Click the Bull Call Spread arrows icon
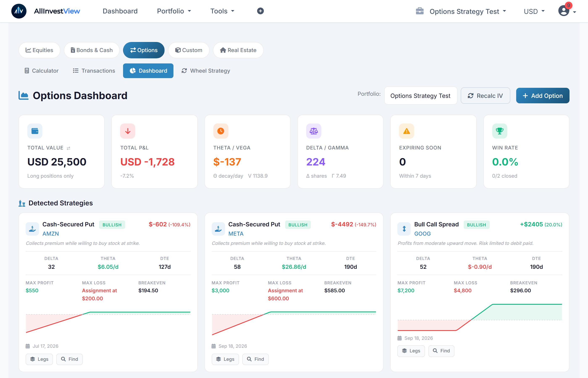 coord(404,229)
